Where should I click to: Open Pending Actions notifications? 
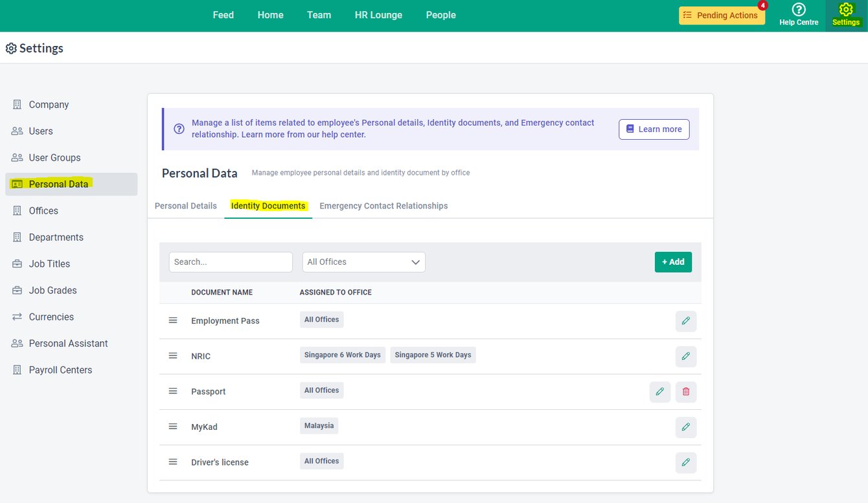pos(721,14)
